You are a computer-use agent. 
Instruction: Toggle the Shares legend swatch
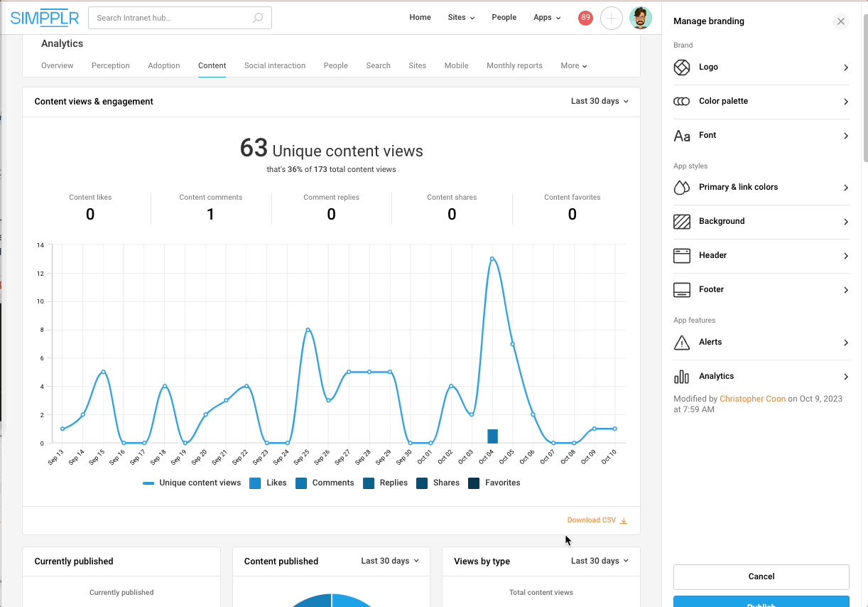pos(422,483)
